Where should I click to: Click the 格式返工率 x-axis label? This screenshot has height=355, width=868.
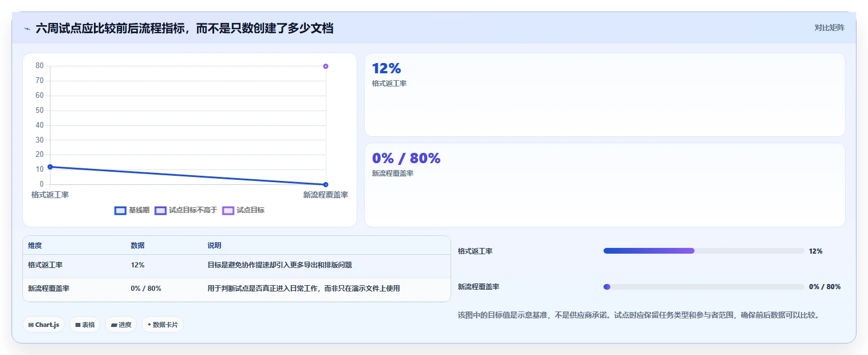pyautogui.click(x=50, y=195)
